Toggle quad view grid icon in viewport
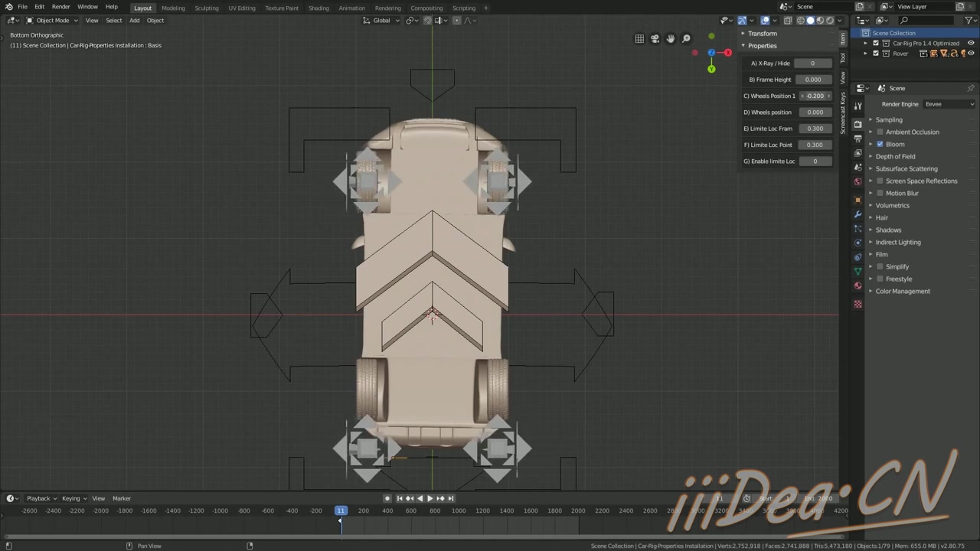 point(639,39)
